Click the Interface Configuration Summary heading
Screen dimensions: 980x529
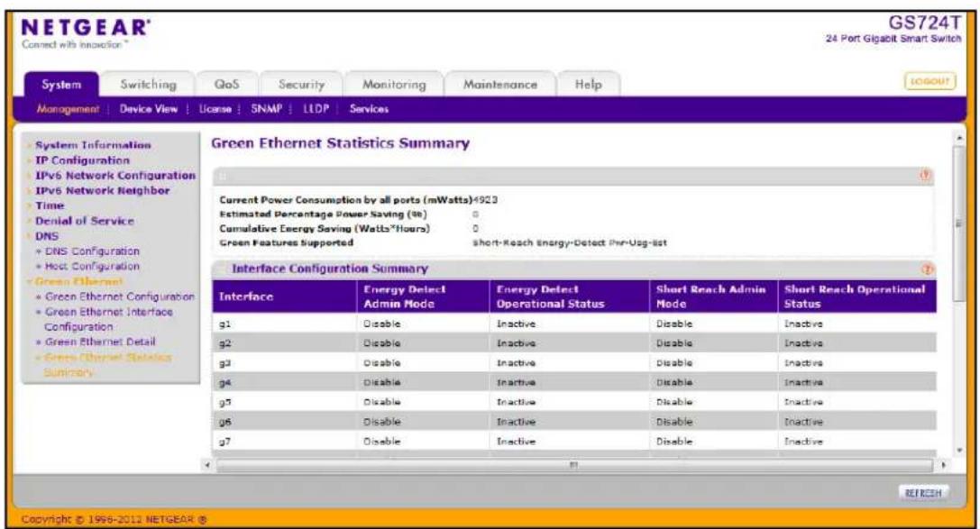330,269
